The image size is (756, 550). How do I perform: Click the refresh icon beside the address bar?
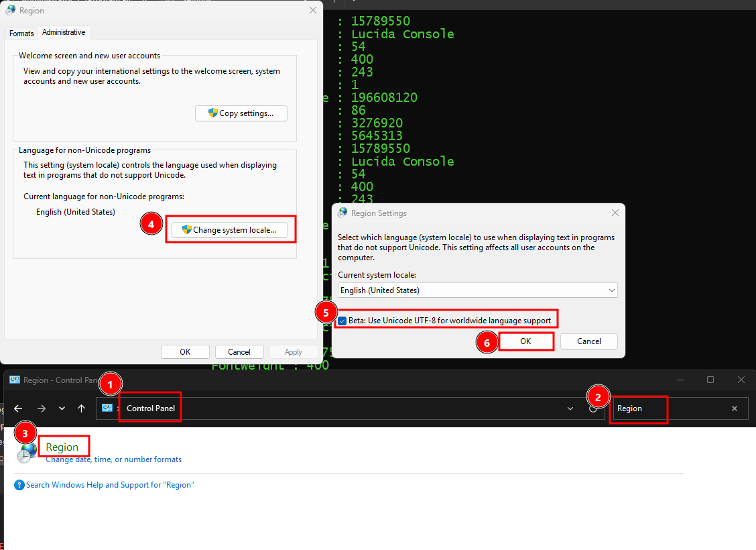pos(593,408)
